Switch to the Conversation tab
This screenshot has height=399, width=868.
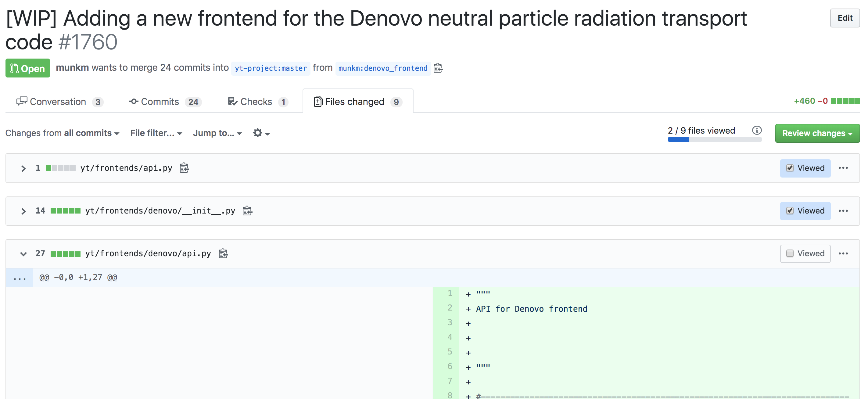59,102
